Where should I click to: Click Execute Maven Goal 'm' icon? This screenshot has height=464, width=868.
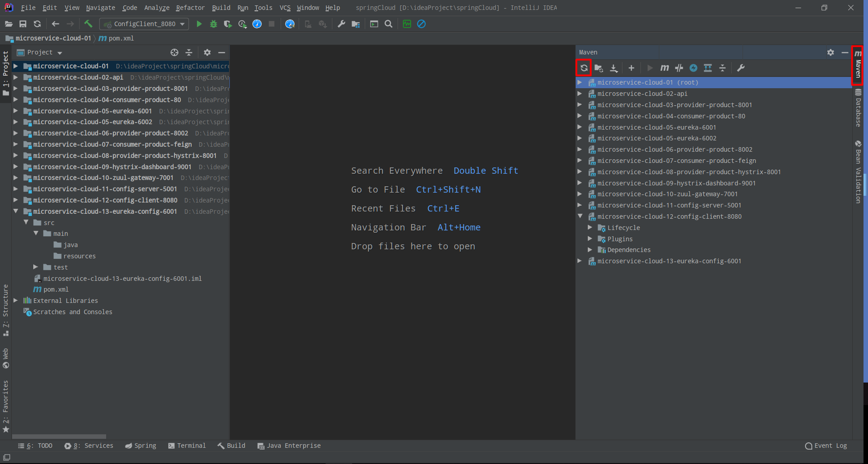(664, 68)
